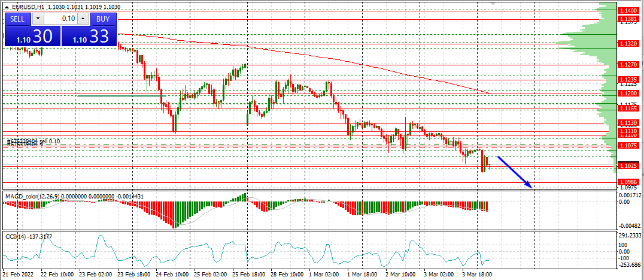The height and width of the screenshot is (280, 644).
Task: Click the 1.1270 price level label
Action: click(x=628, y=65)
